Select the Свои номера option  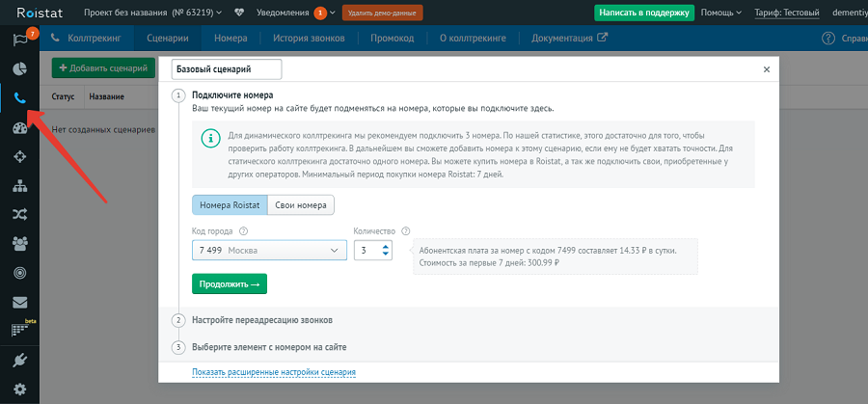tap(301, 204)
